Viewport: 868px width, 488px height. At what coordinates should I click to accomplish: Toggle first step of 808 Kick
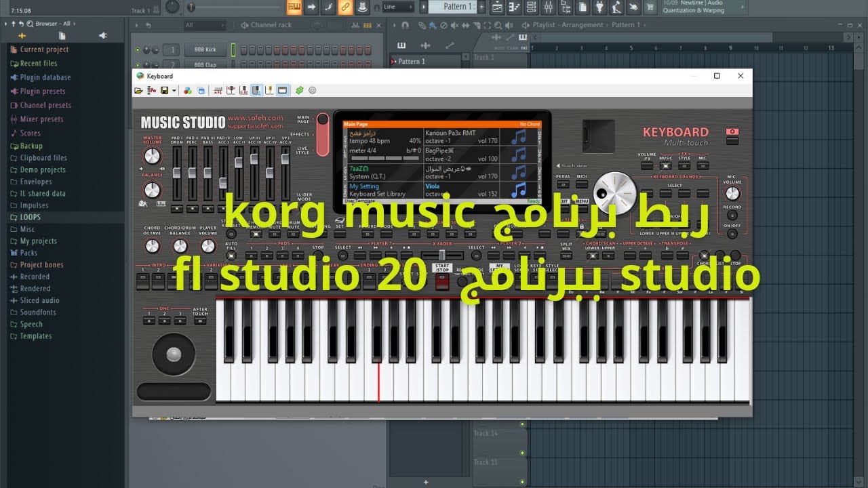point(243,49)
